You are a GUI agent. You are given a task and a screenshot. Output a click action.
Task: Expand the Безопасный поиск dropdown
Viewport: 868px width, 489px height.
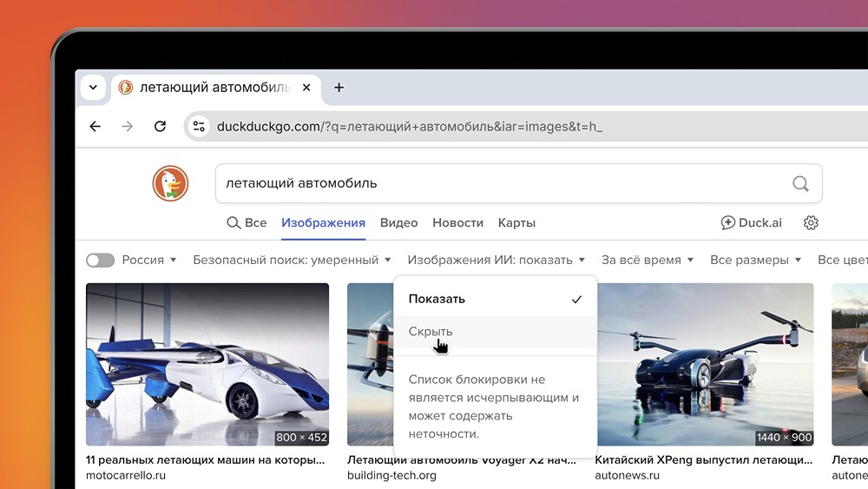(x=292, y=260)
